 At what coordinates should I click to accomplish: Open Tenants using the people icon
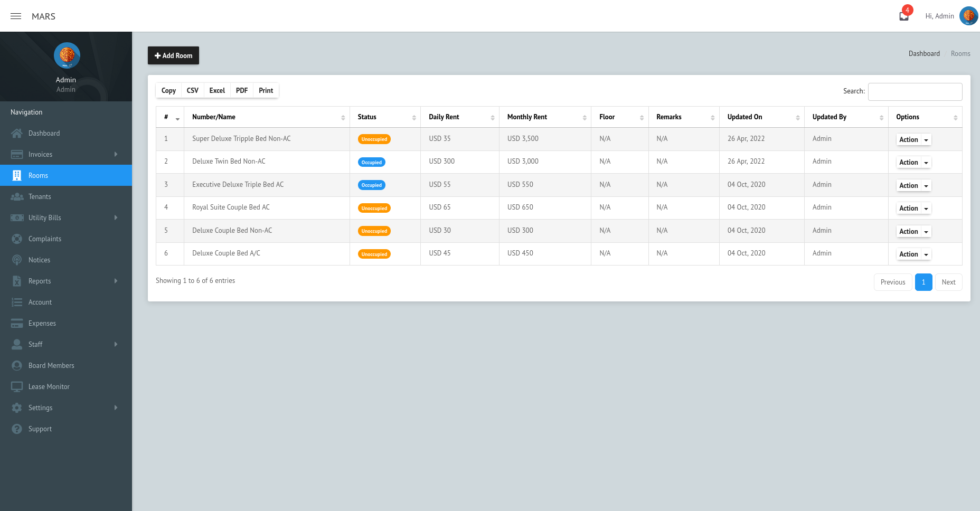(17, 196)
